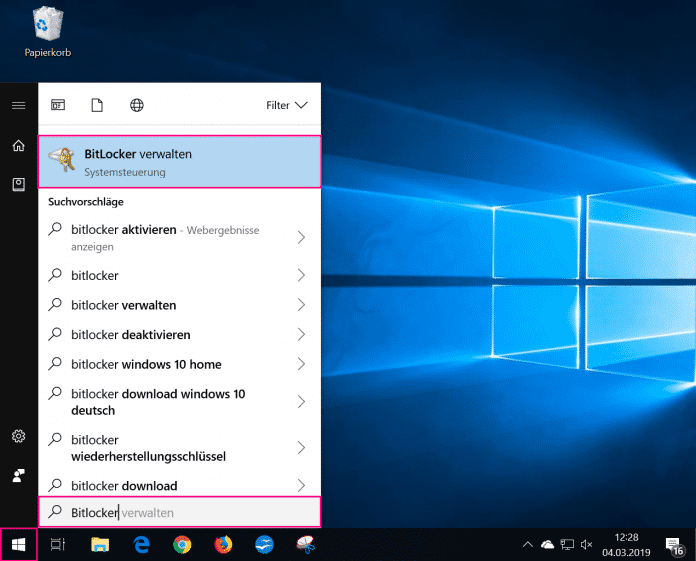This screenshot has height=561, width=696.
Task: Select 'bitlocker windows 10 home' suggestion
Action: coord(146,365)
